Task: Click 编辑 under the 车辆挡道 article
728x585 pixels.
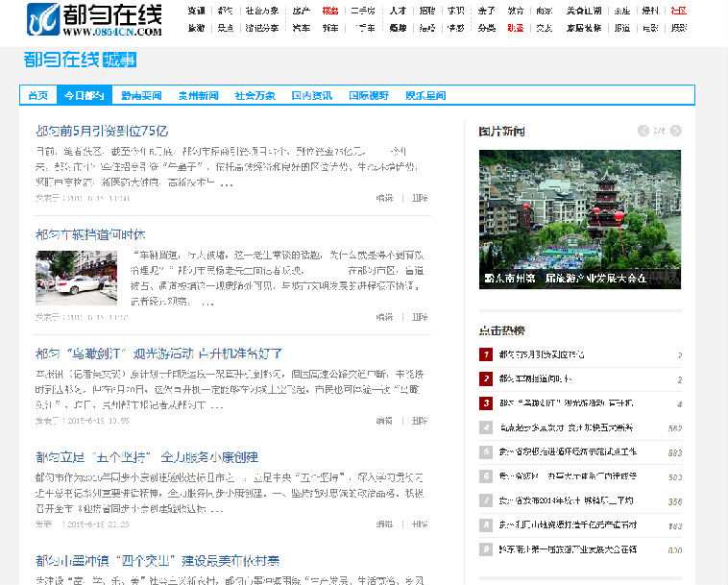Action: (x=384, y=317)
